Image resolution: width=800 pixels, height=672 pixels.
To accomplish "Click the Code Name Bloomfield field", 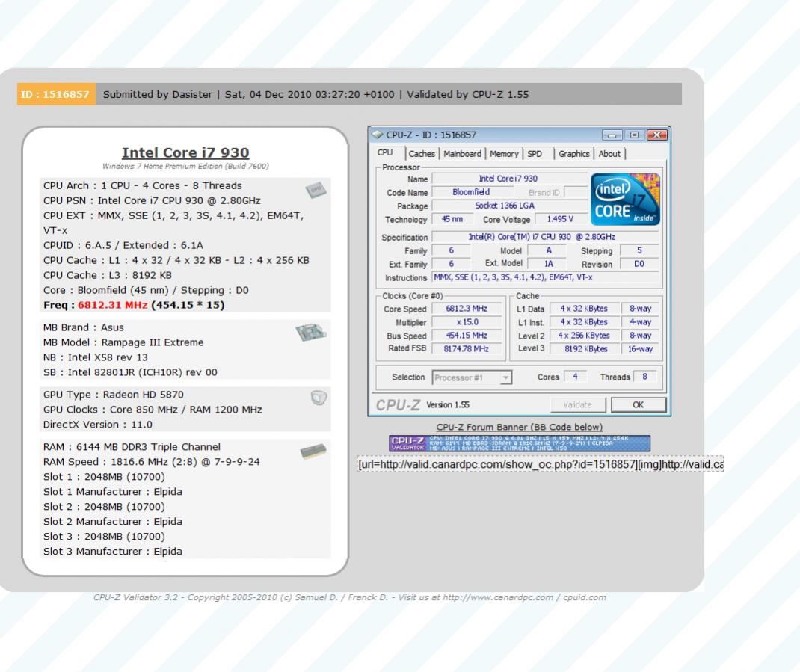I will click(472, 192).
